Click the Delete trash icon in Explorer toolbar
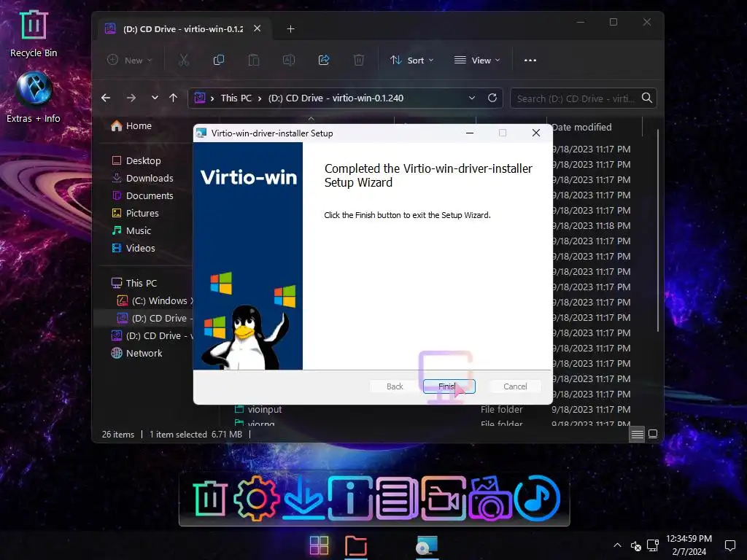747x560 pixels. point(359,60)
